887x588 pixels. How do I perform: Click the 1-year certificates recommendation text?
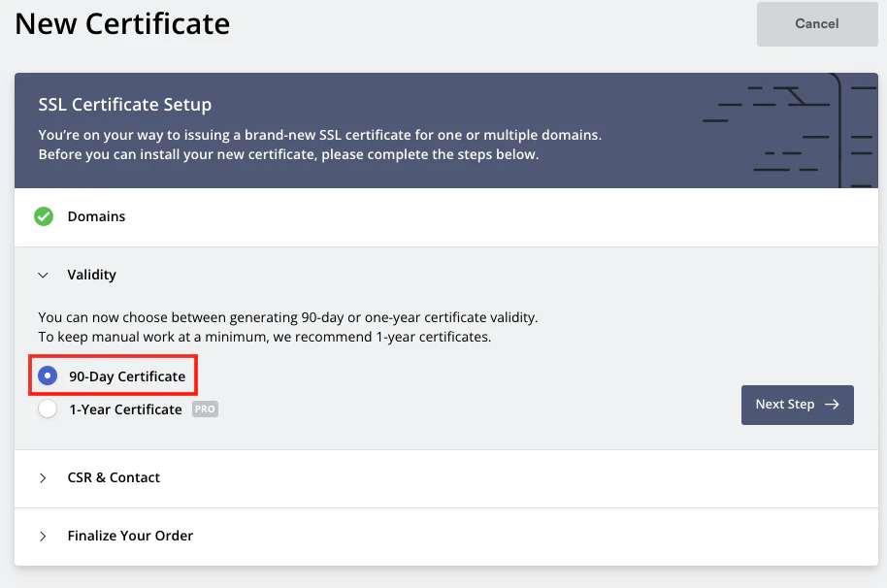264,338
